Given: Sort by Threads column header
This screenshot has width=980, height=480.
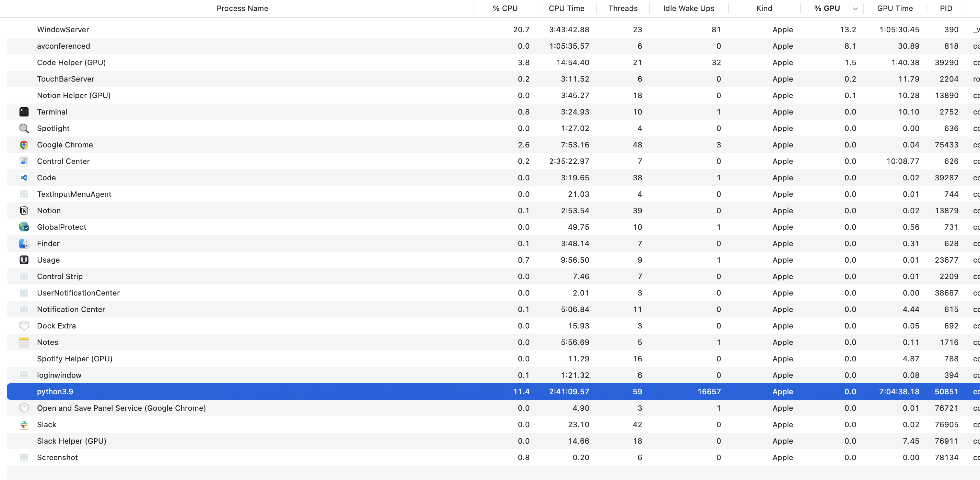Looking at the screenshot, I should point(623,8).
